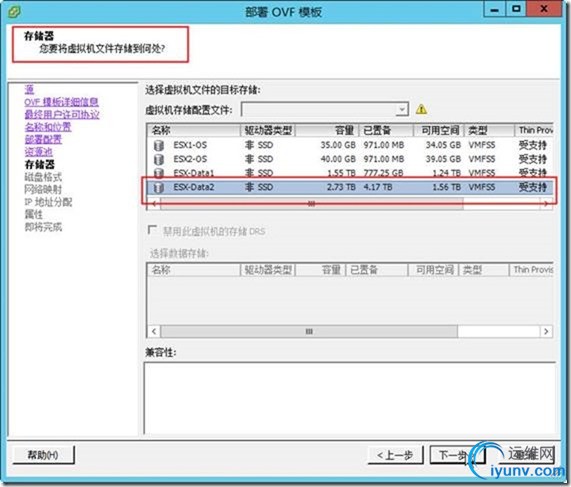Minimize the 部署 OVF 模板 window
Screen dimensions: 571x487
pos(495,9)
